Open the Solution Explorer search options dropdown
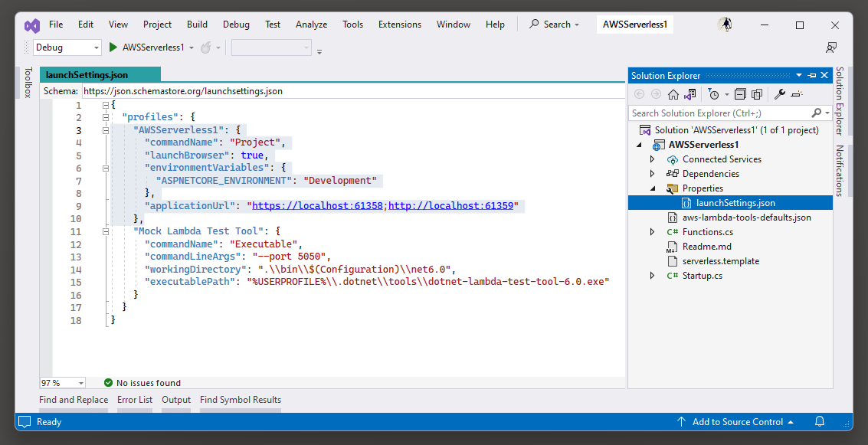This screenshot has width=868, height=445. (x=827, y=113)
